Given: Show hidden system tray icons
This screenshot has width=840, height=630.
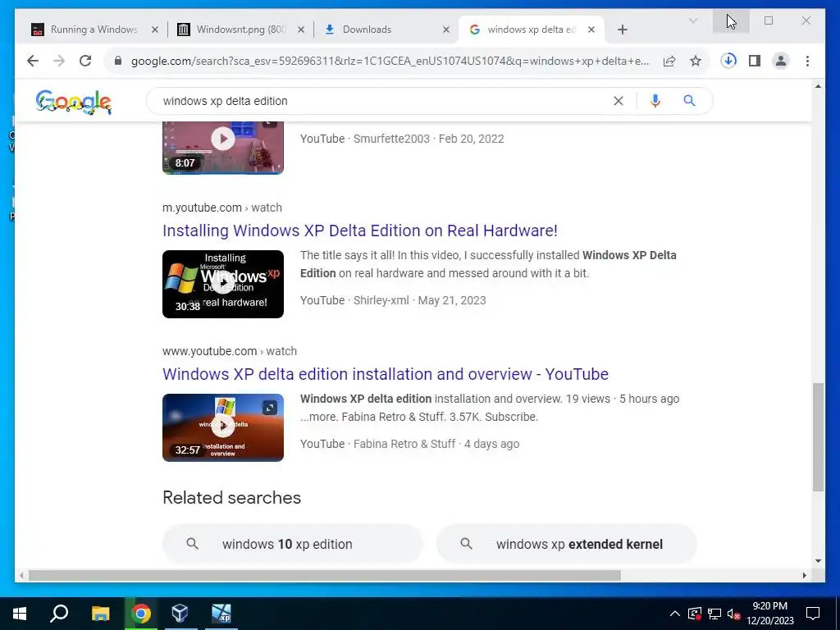Looking at the screenshot, I should [675, 614].
